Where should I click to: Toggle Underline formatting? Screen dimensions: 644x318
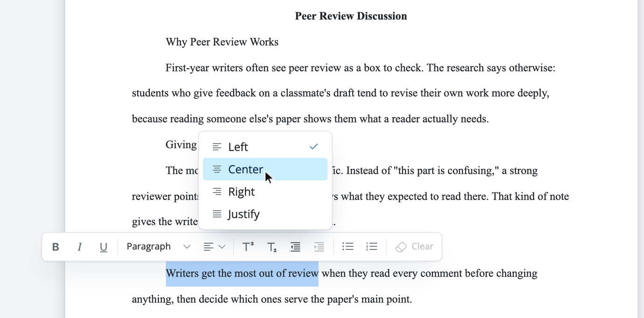pyautogui.click(x=104, y=247)
